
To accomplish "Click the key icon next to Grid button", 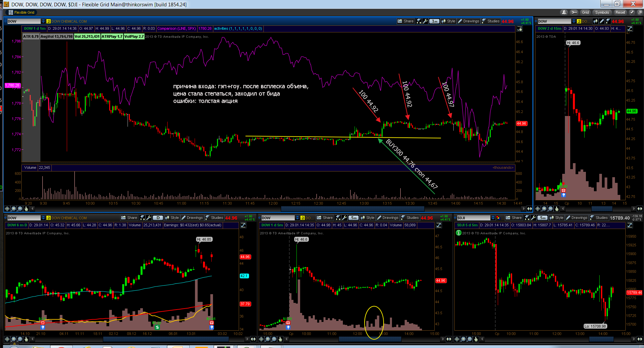I will click(574, 12).
